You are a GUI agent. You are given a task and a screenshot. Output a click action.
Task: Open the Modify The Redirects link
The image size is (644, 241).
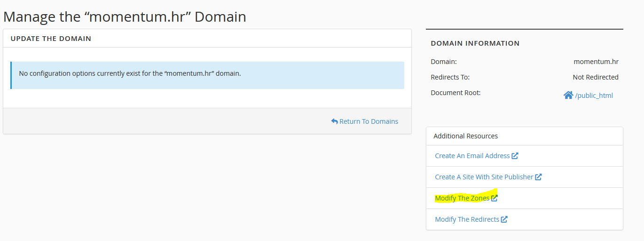tap(467, 219)
